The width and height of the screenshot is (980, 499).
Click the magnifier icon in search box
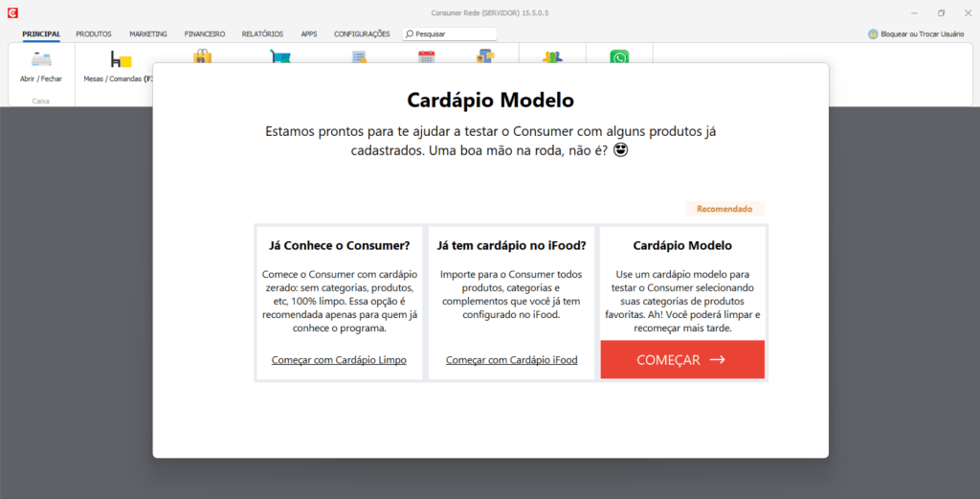tap(410, 34)
